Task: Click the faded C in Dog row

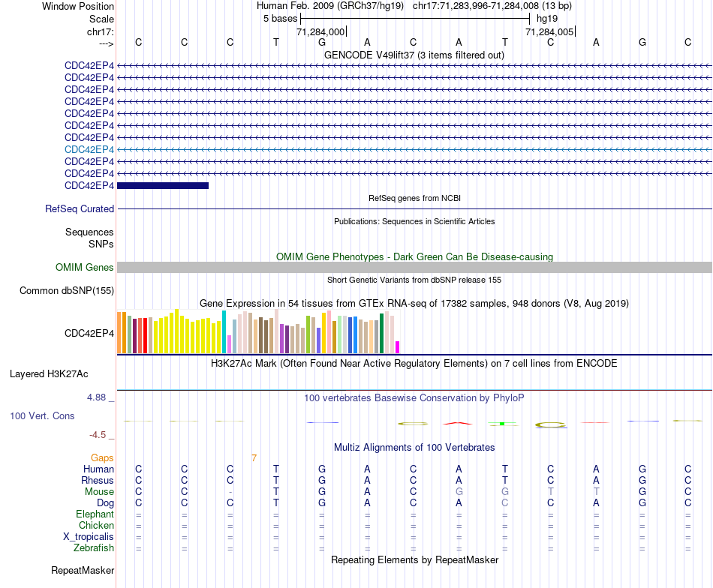Action: [x=505, y=503]
